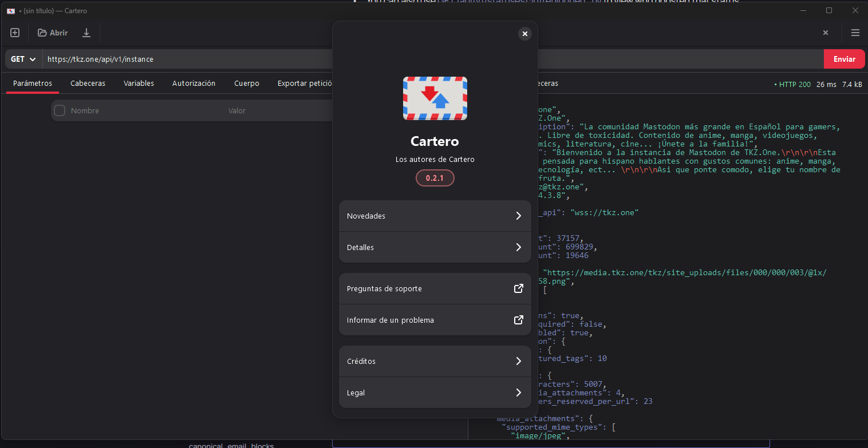This screenshot has width=868, height=448.
Task: Click the HTTP 200 status indicator
Action: [792, 84]
